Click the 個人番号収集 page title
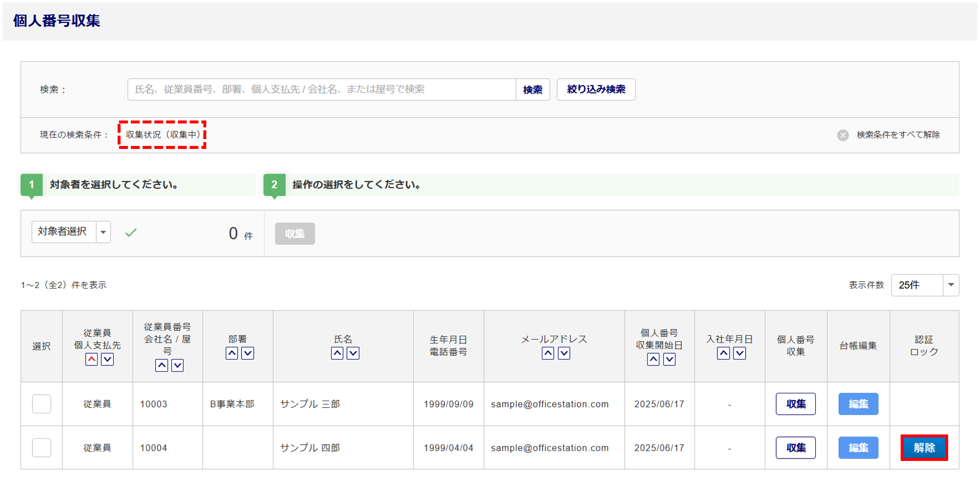 [x=57, y=21]
